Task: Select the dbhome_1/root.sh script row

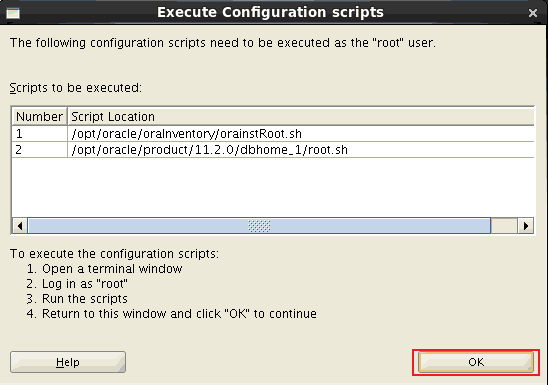Action: [x=273, y=150]
